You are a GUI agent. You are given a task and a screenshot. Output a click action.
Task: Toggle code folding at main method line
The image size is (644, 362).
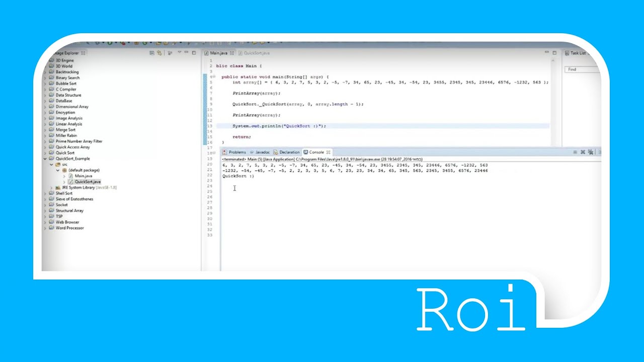click(215, 77)
